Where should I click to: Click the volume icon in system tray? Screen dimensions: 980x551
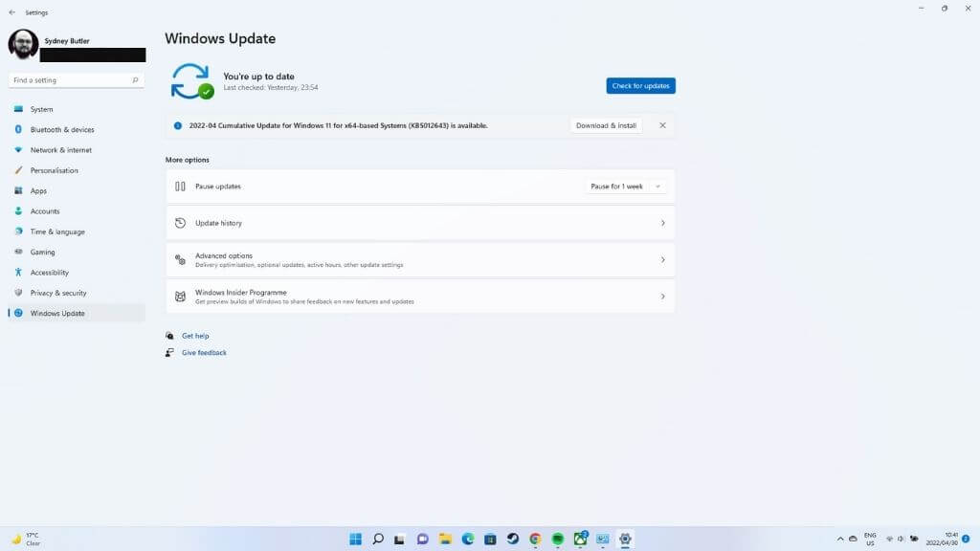click(901, 539)
